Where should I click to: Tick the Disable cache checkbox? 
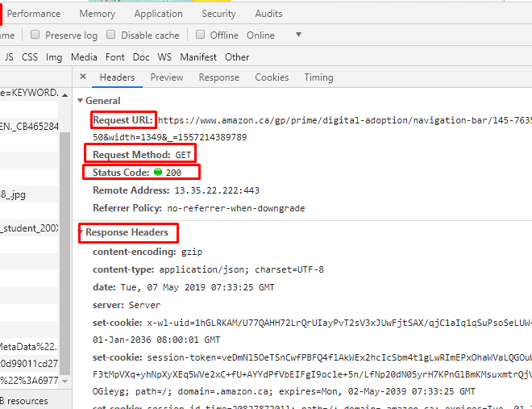pyautogui.click(x=111, y=35)
